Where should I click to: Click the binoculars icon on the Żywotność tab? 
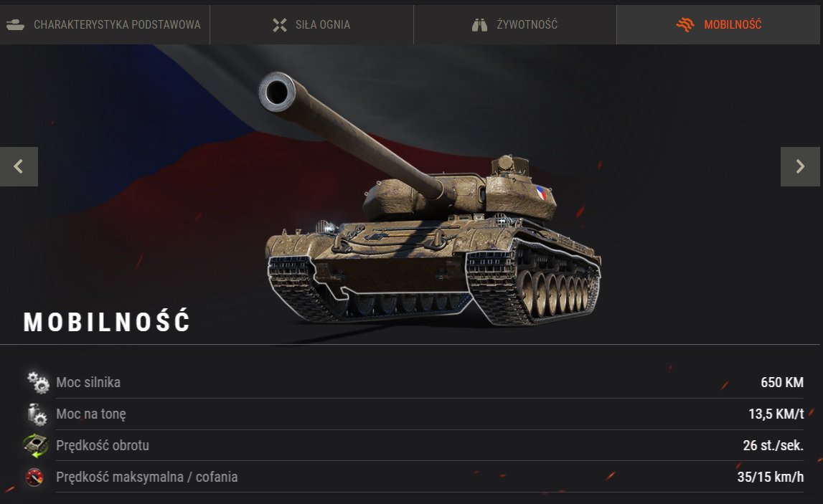[479, 24]
